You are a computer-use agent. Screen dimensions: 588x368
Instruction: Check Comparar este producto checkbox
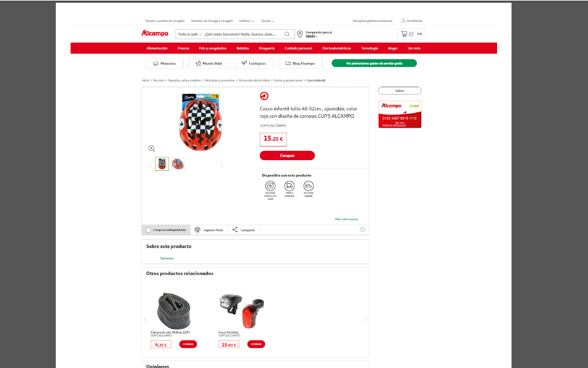[148, 230]
